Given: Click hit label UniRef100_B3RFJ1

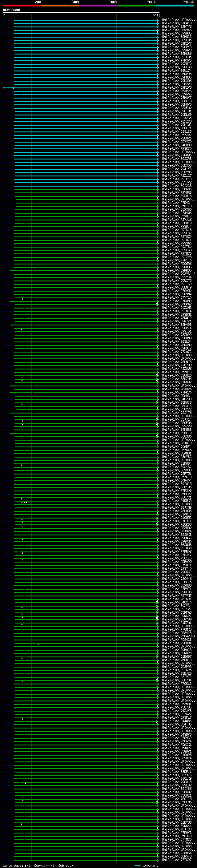Looking at the screenshot, I should (177, 772).
